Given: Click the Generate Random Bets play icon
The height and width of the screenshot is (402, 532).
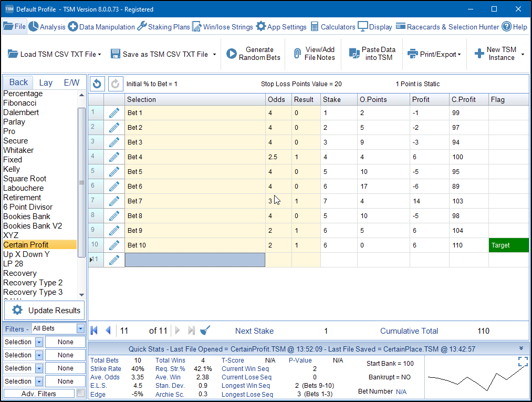Looking at the screenshot, I should 231,54.
